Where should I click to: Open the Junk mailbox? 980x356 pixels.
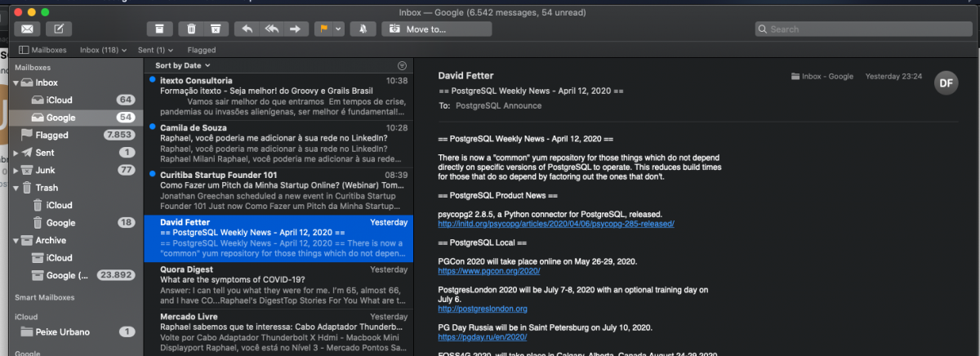click(75, 170)
